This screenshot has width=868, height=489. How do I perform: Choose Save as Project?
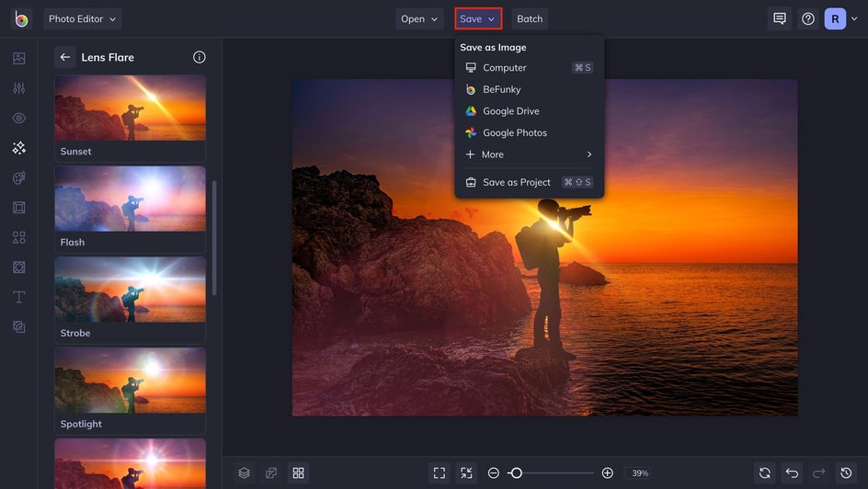click(530, 182)
